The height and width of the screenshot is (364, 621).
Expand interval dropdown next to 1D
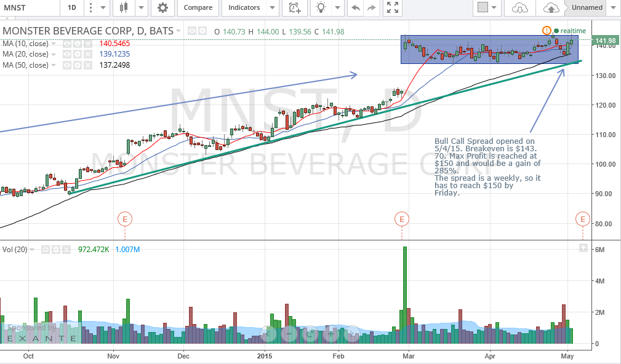[x=103, y=7]
